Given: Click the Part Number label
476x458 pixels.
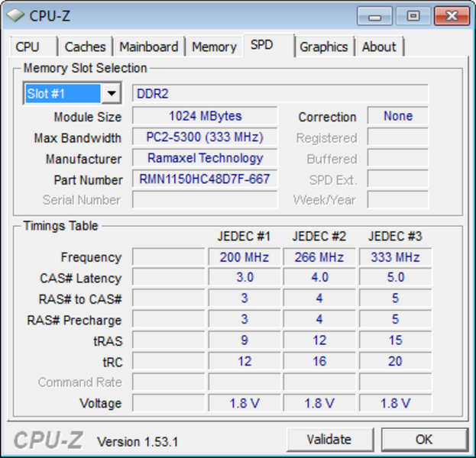Looking at the screenshot, I should (x=88, y=180).
